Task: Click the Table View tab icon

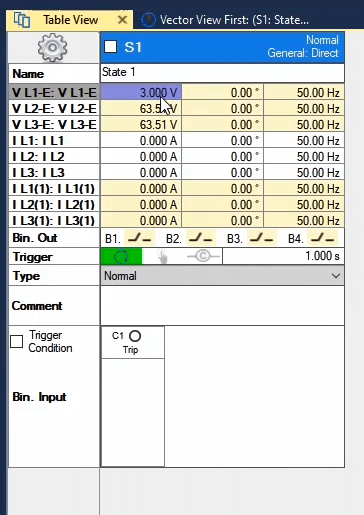Action: pos(22,20)
